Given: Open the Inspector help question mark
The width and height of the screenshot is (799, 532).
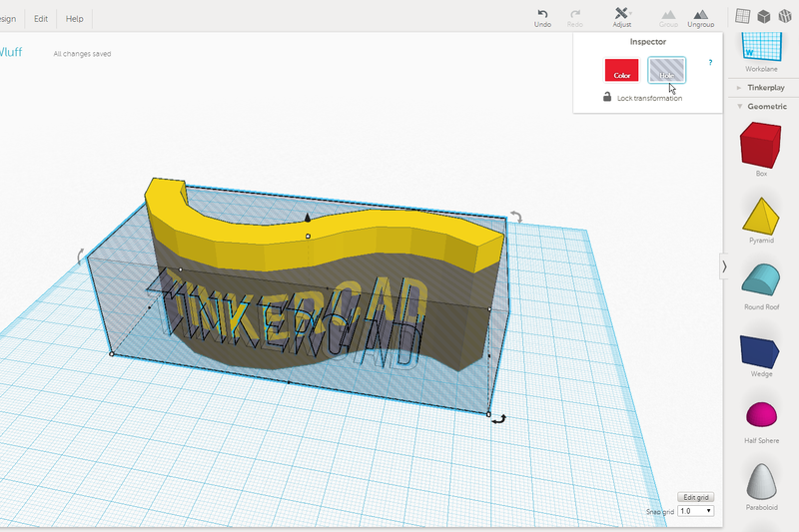Looking at the screenshot, I should (x=710, y=62).
